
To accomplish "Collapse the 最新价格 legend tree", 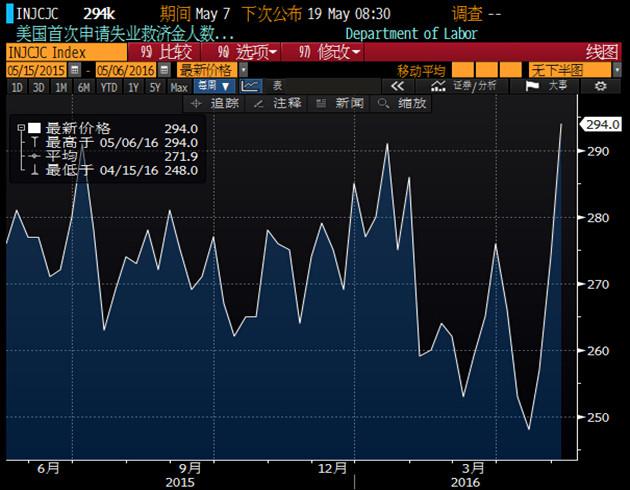I will click(19, 128).
